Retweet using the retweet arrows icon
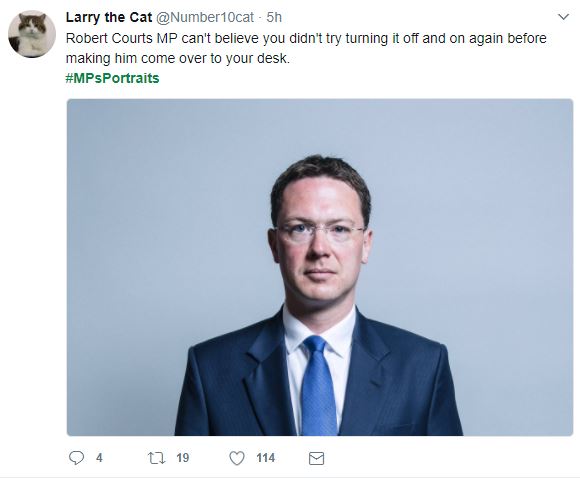The width and height of the screenshot is (580, 480). pyautogui.click(x=156, y=458)
